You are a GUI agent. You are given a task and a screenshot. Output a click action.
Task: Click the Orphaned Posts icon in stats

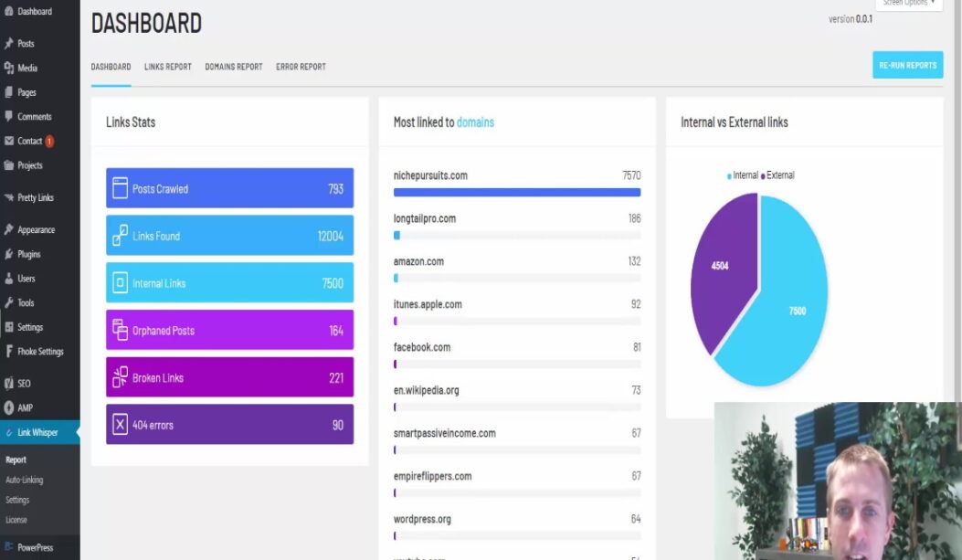[120, 330]
